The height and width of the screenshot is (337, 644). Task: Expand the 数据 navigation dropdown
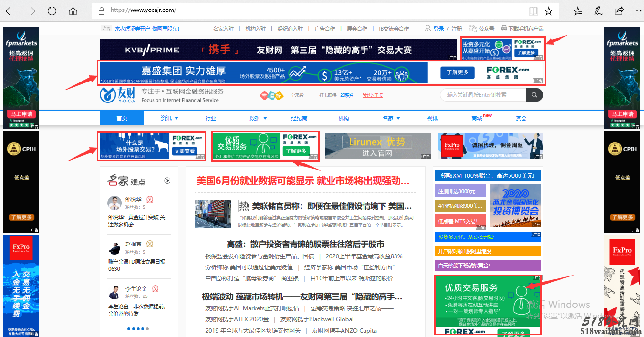(258, 118)
